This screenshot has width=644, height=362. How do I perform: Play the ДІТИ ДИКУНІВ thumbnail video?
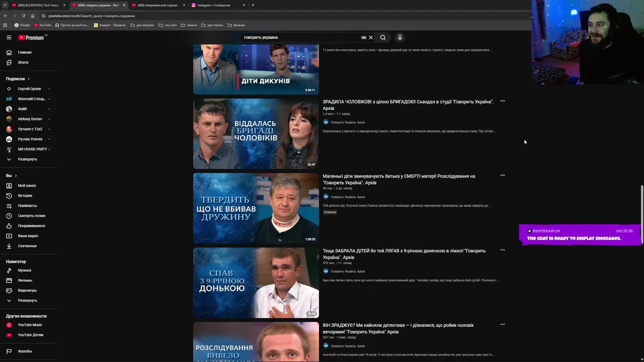pos(256,69)
